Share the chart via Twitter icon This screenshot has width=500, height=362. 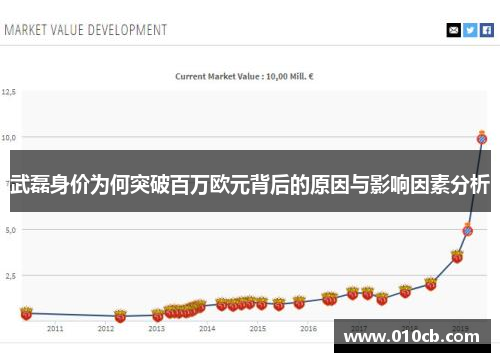coord(470,30)
